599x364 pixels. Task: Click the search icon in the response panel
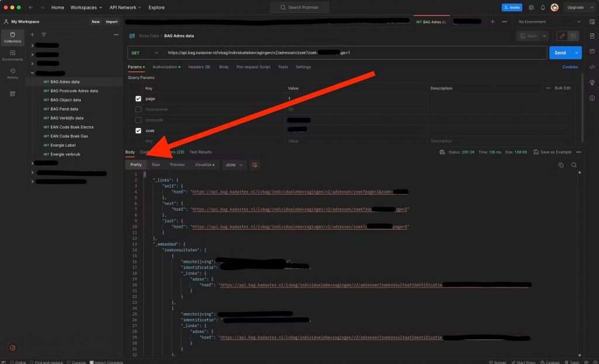point(574,165)
